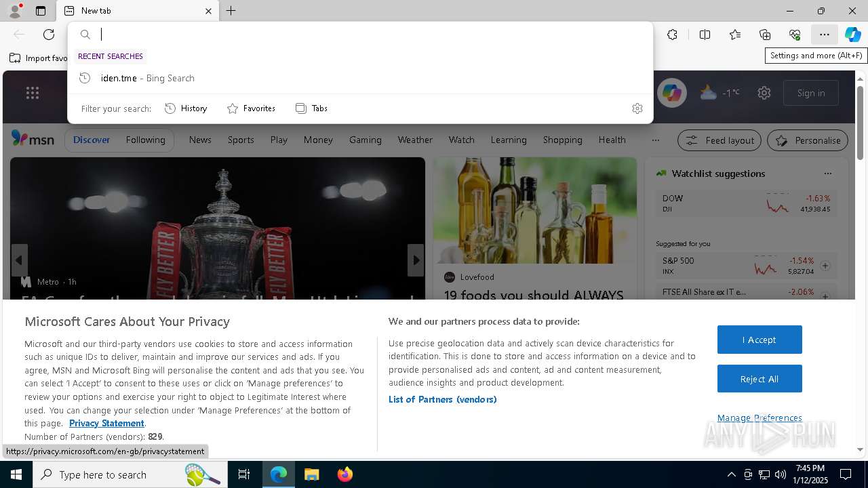Open address bar search settings gear
Image resolution: width=868 pixels, height=488 pixels.
click(x=637, y=108)
